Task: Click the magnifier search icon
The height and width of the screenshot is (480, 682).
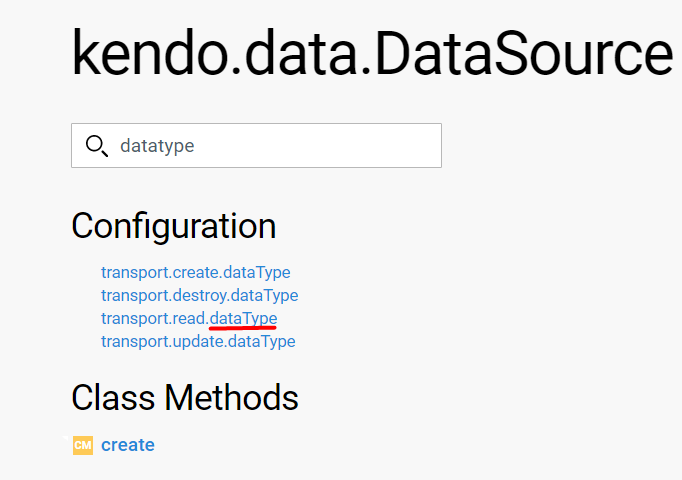Action: (97, 146)
